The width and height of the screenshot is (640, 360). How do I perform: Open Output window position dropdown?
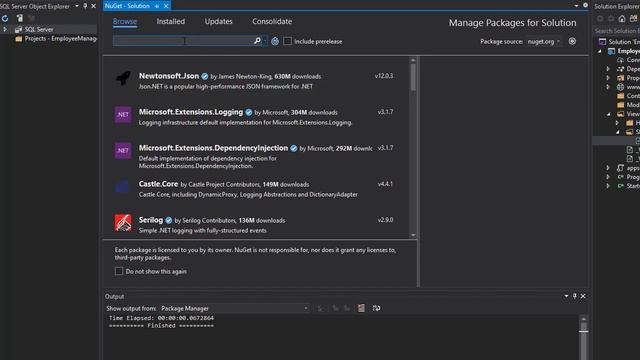pyautogui.click(x=566, y=296)
